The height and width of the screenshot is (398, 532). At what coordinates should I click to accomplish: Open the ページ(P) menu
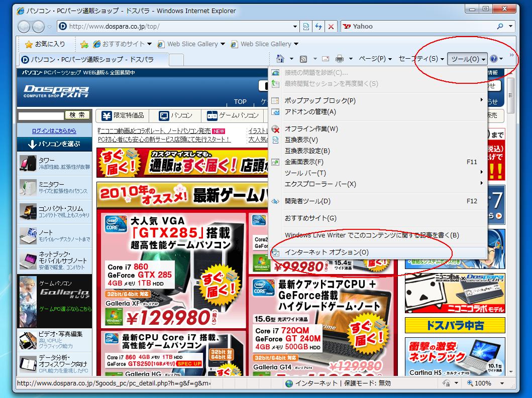[x=375, y=59]
